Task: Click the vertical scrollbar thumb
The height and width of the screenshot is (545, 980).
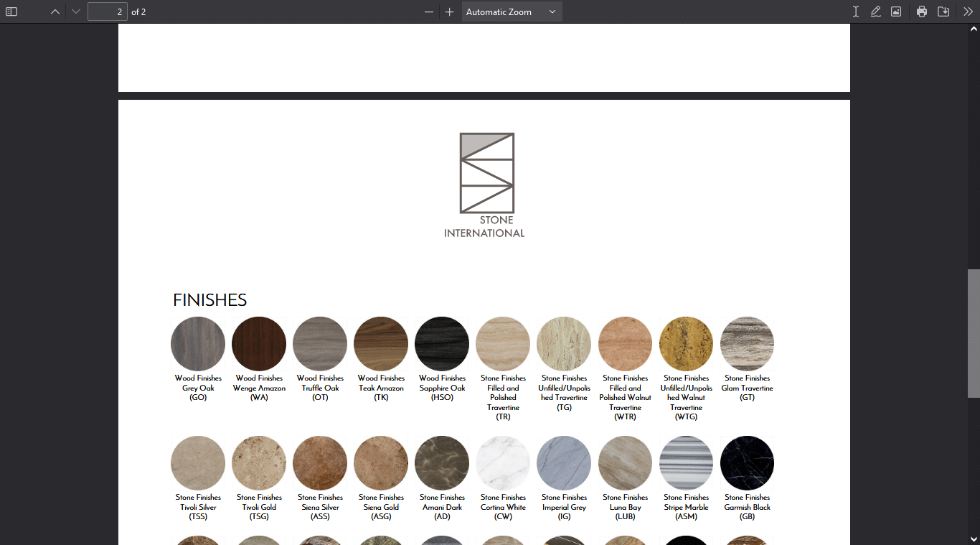Action: 974,333
